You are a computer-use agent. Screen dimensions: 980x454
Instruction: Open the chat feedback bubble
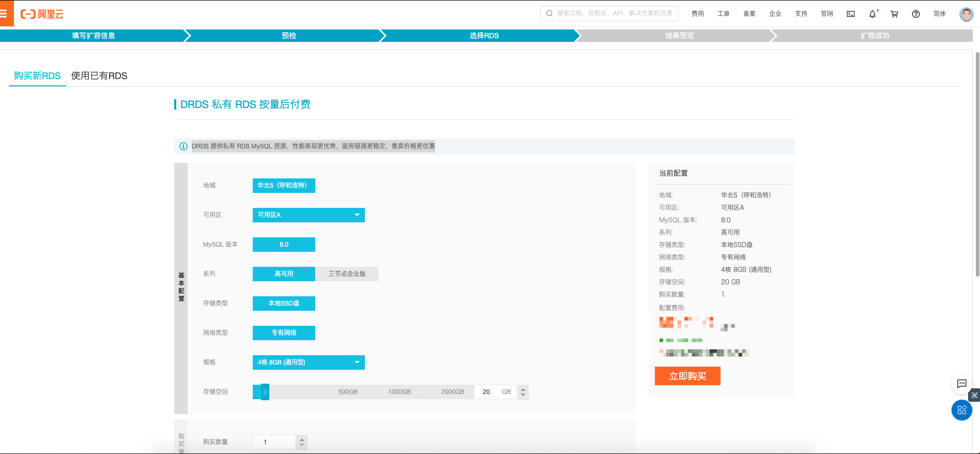(962, 384)
